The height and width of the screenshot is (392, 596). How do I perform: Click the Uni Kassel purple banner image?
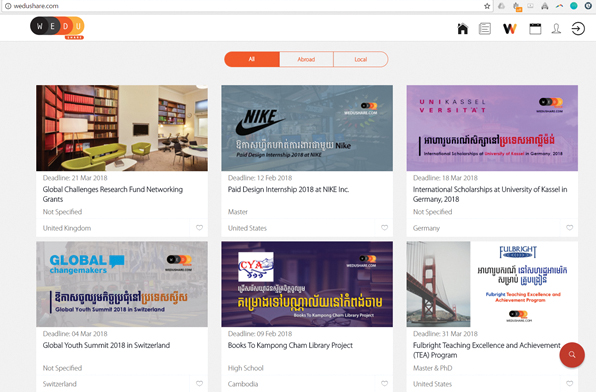[x=492, y=128]
